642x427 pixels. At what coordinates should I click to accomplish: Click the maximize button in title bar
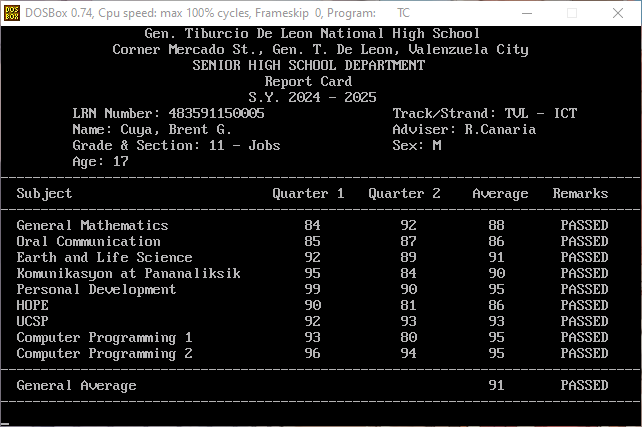click(x=572, y=13)
